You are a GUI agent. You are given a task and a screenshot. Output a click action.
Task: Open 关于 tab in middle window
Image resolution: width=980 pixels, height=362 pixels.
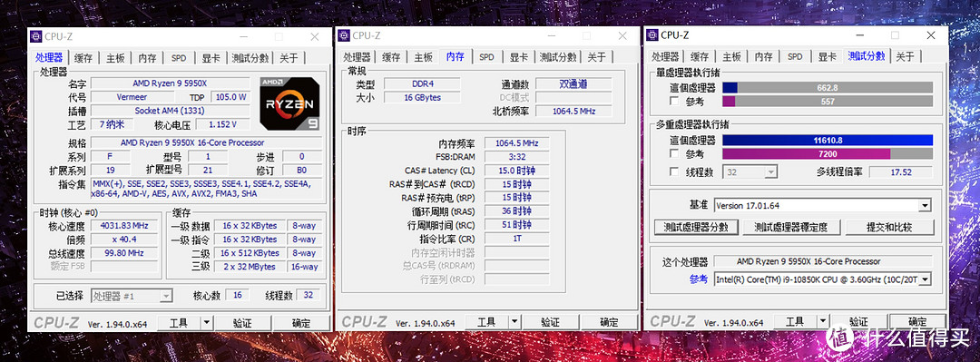point(596,57)
